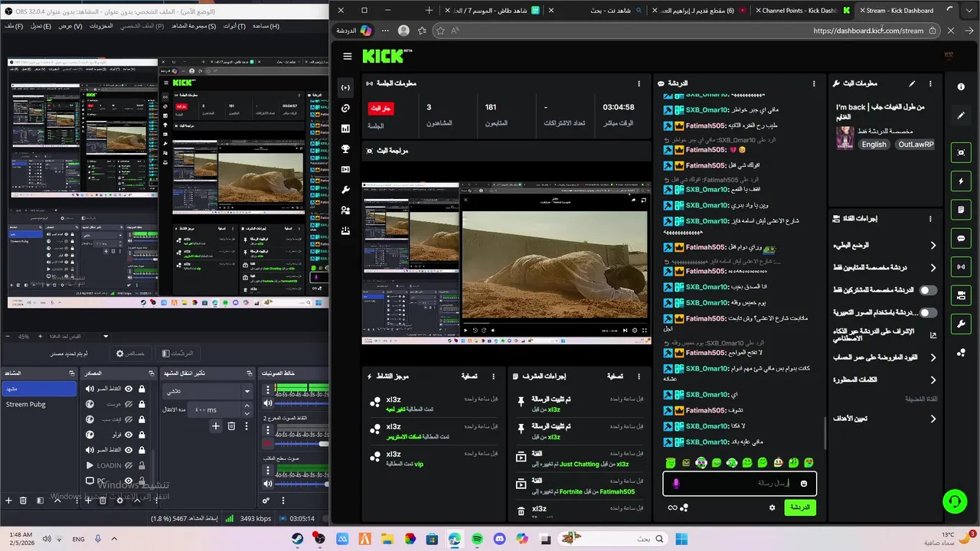The image size is (980, 551).
Task: Open chat settings gear beside the send button
Action: coord(772,507)
